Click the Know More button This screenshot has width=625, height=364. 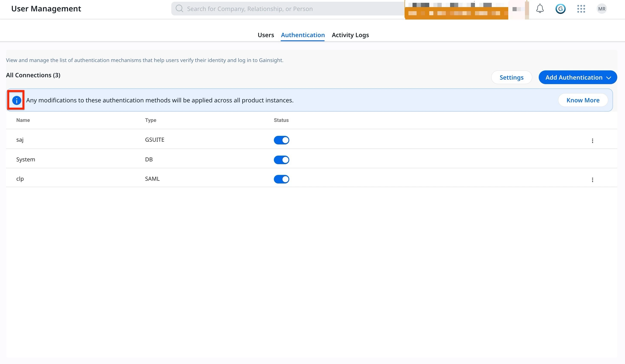coord(583,100)
